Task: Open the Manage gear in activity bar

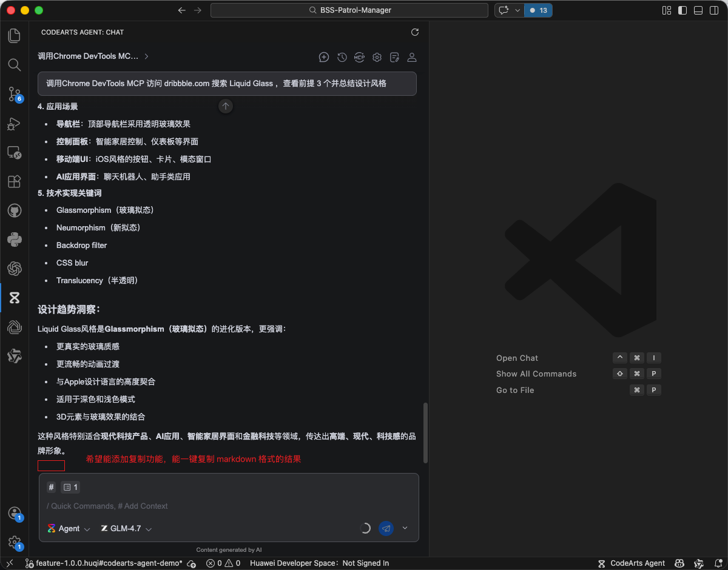Action: [15, 543]
